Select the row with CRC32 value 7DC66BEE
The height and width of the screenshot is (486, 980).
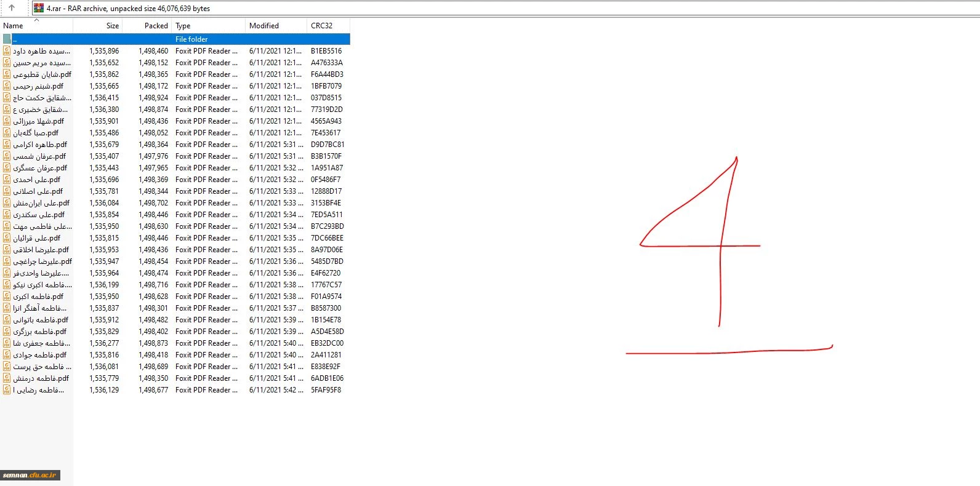327,238
